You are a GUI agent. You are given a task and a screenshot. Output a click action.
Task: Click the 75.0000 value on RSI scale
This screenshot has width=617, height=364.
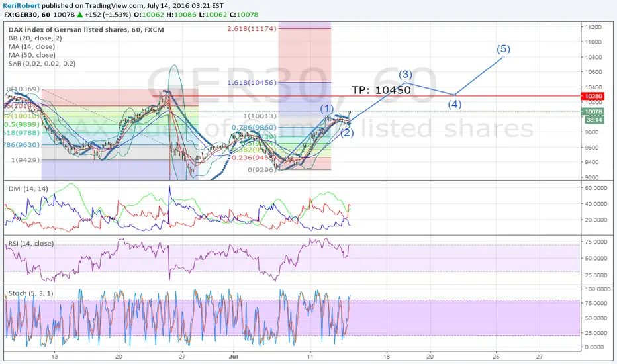tap(596, 242)
